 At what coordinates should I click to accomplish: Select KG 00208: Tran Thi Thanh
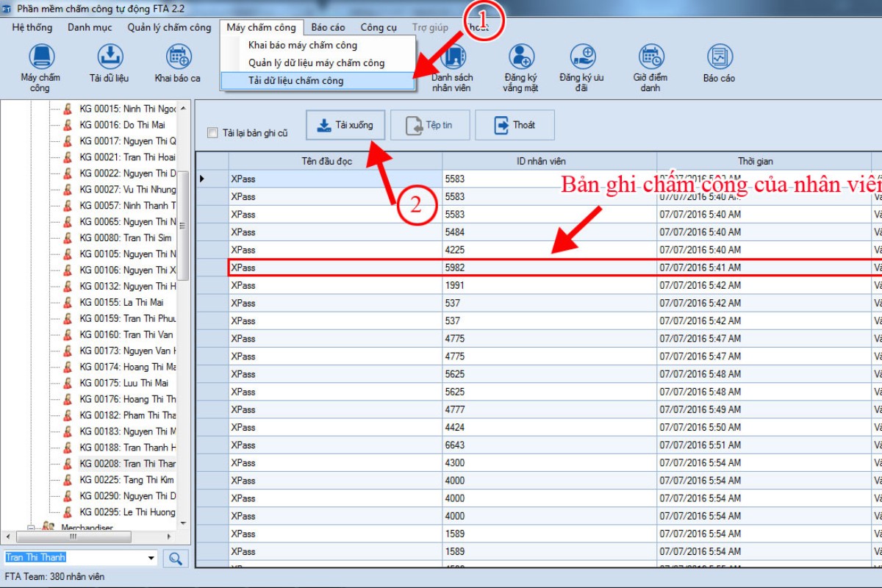click(x=127, y=464)
